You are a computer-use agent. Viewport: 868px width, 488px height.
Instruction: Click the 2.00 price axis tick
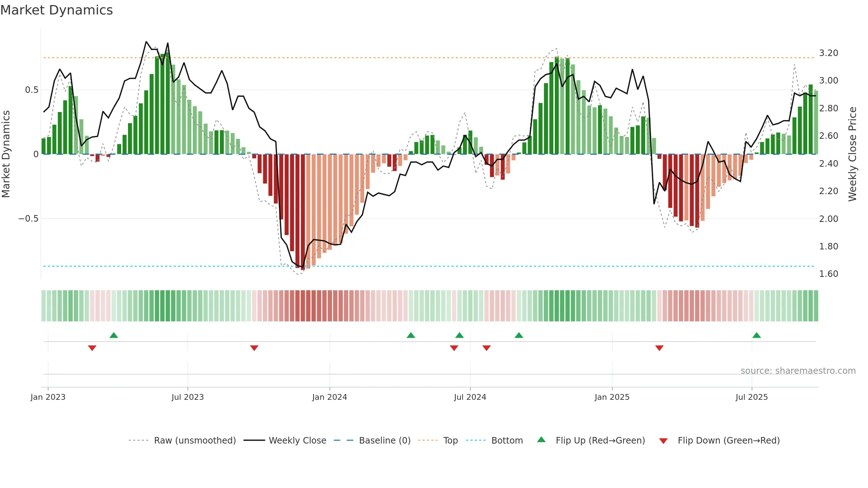coord(829,219)
